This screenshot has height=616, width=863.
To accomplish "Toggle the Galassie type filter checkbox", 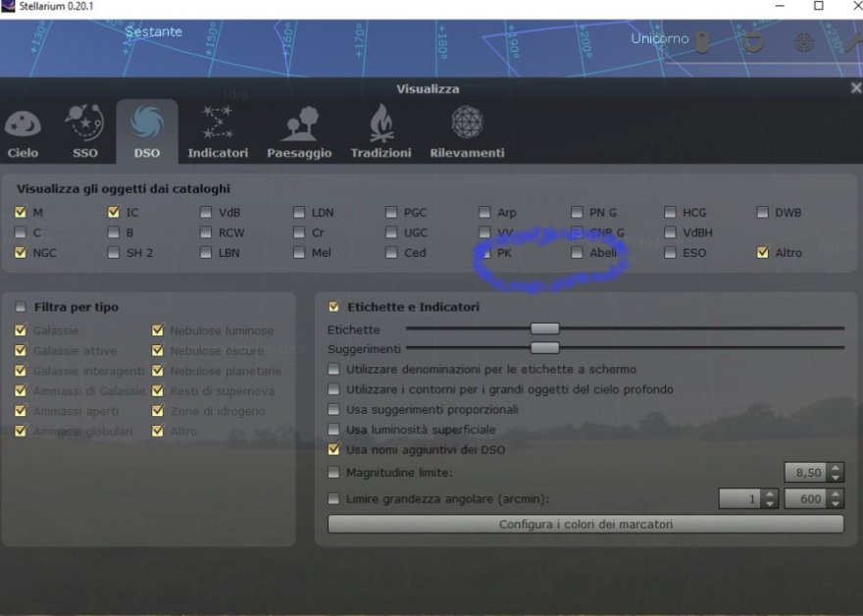I will click(21, 331).
